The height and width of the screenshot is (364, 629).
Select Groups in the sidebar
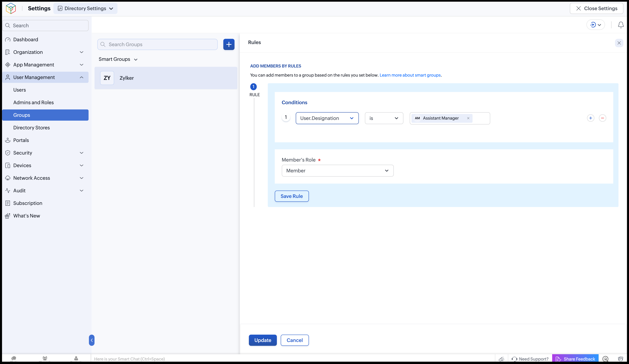pos(45,115)
